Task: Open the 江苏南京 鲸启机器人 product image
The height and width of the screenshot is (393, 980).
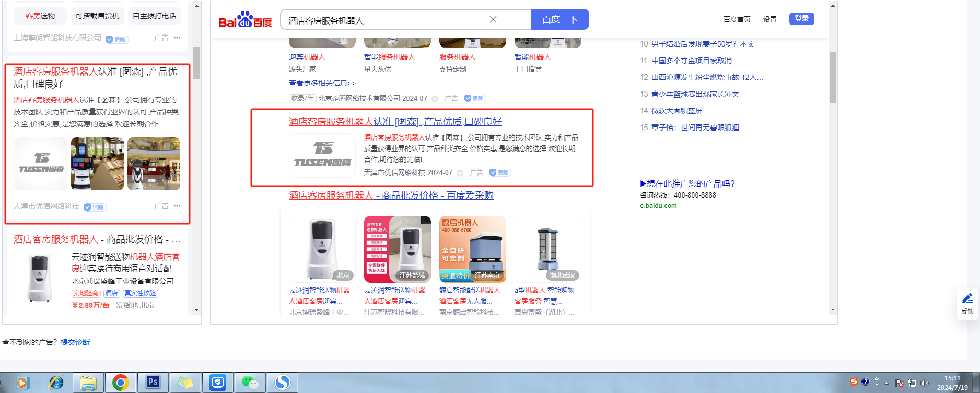Action: (x=473, y=249)
